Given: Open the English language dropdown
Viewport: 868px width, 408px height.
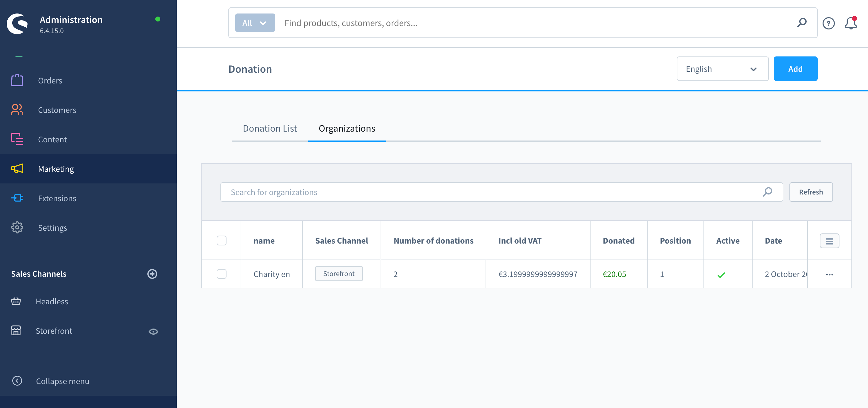Looking at the screenshot, I should coord(723,69).
